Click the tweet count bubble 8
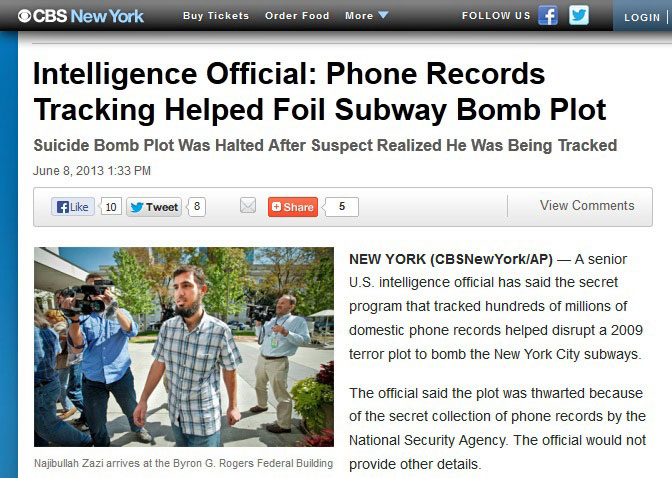 click(x=197, y=207)
